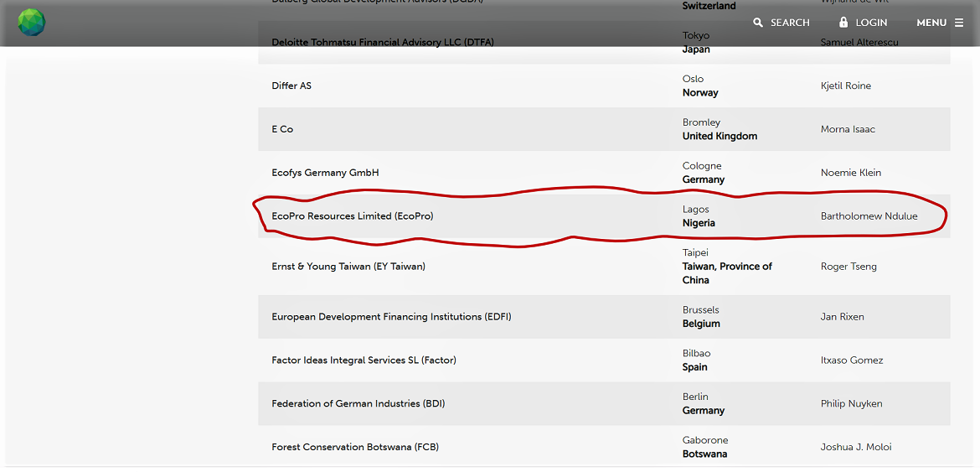Click the Berlin city text
The image size is (980, 472).
tap(695, 397)
